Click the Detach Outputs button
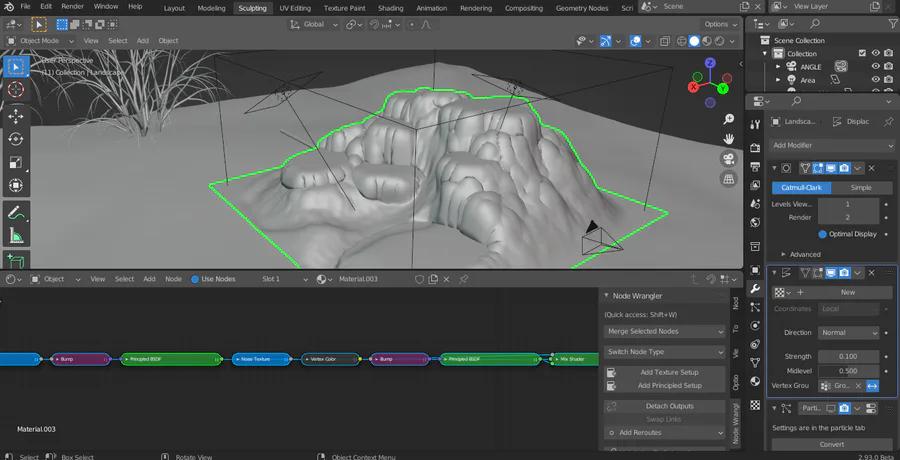The image size is (900, 460). pos(665,406)
